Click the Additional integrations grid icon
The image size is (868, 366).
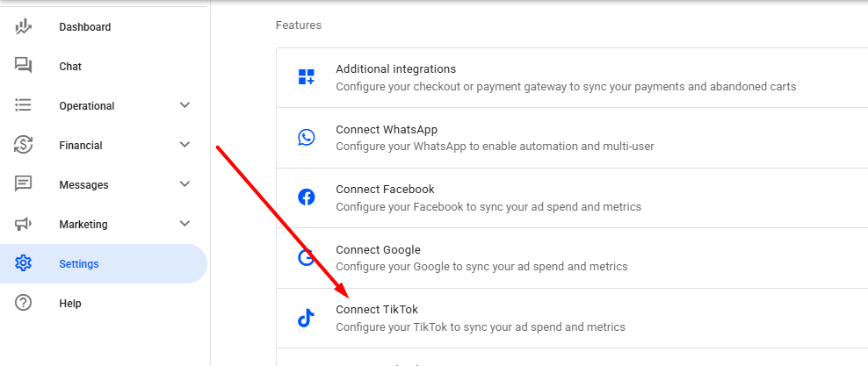(x=306, y=77)
